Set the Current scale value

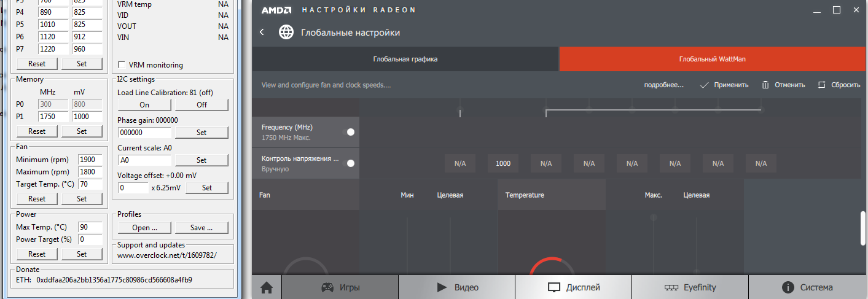[201, 160]
